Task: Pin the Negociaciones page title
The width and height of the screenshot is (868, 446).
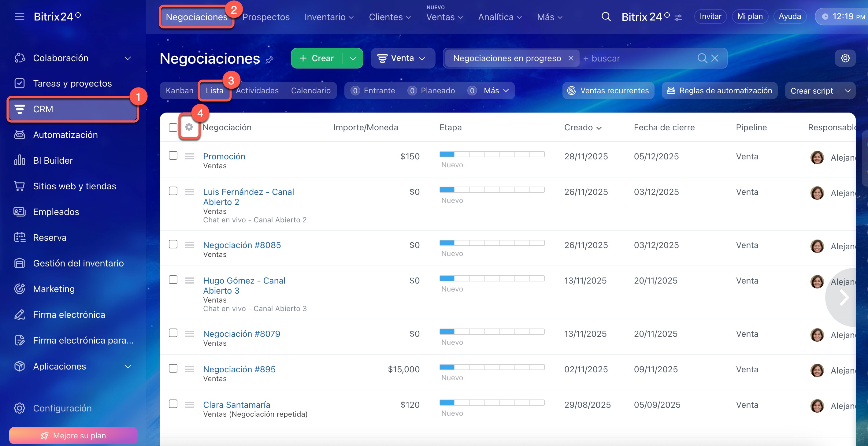Action: (269, 60)
